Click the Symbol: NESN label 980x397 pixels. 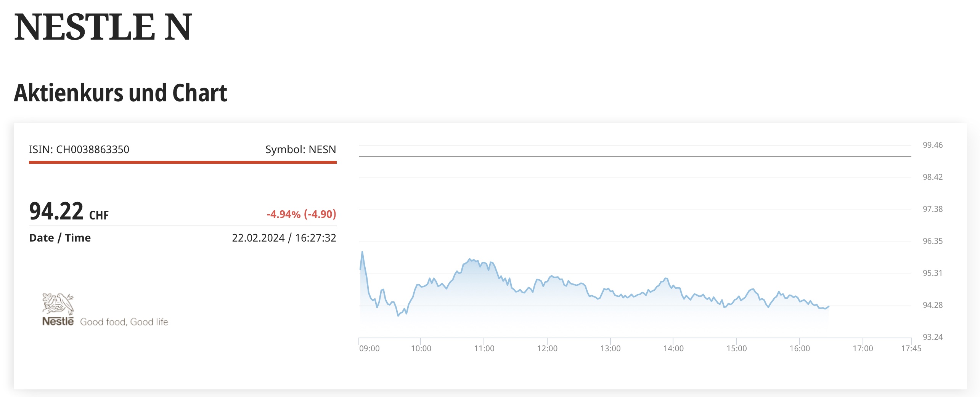[300, 149]
